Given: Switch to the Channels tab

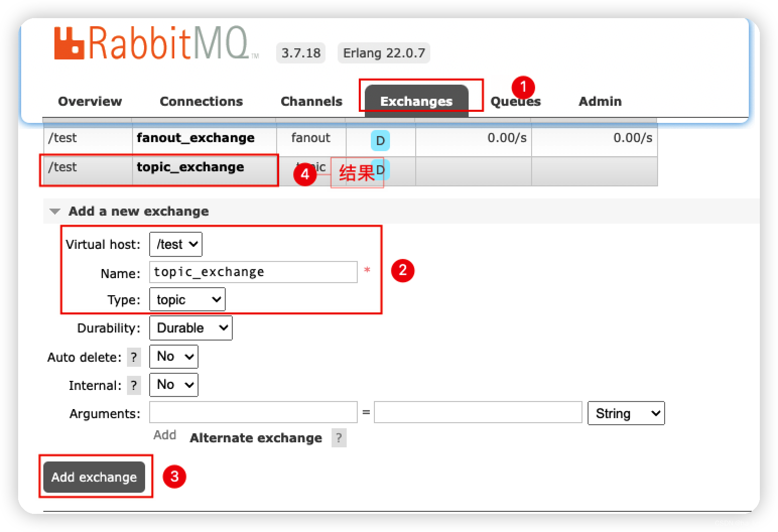Looking at the screenshot, I should (x=311, y=101).
